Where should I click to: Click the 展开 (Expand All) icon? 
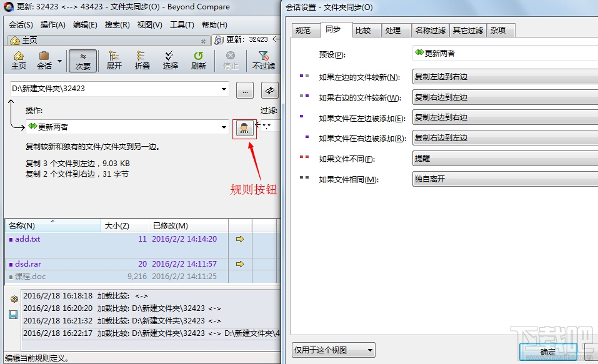(114, 60)
